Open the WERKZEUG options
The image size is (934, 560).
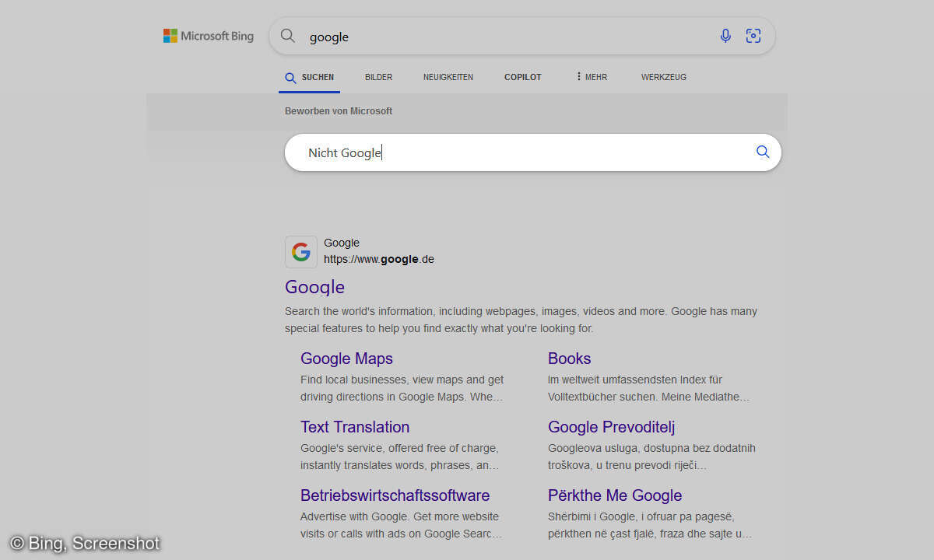coord(664,77)
